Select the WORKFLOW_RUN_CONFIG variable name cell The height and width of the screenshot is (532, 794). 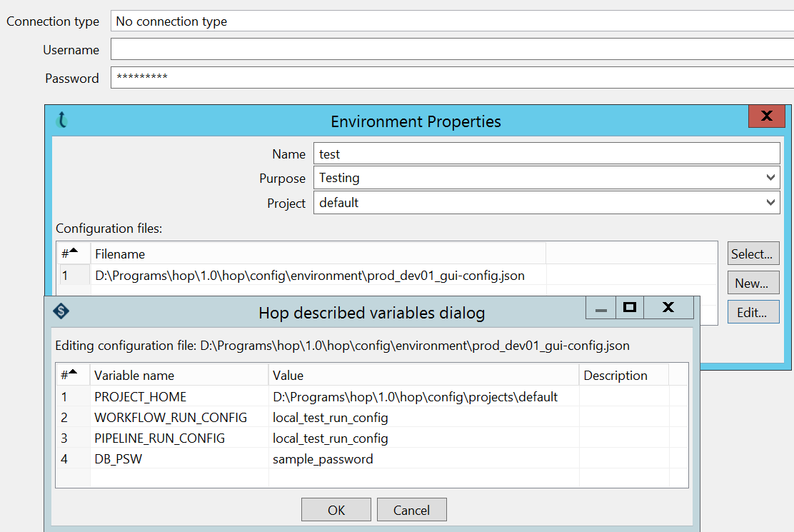pyautogui.click(x=179, y=417)
